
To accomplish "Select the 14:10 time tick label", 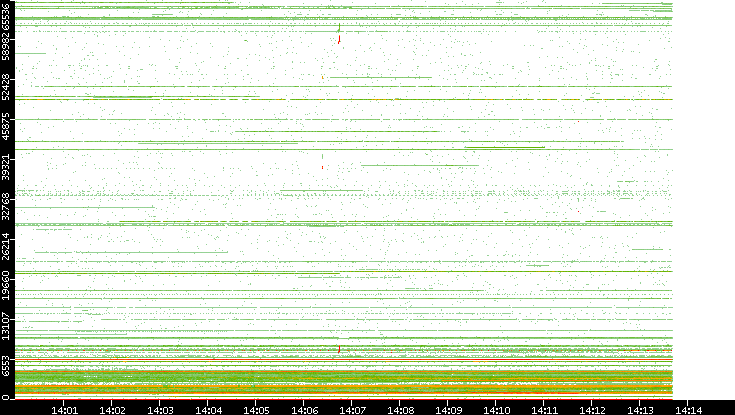I will point(496,409).
